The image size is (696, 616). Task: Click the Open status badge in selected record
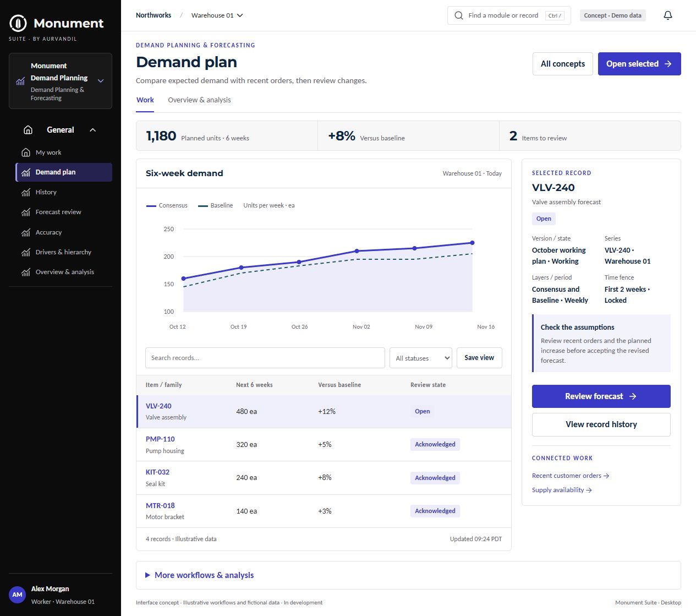[x=544, y=219]
